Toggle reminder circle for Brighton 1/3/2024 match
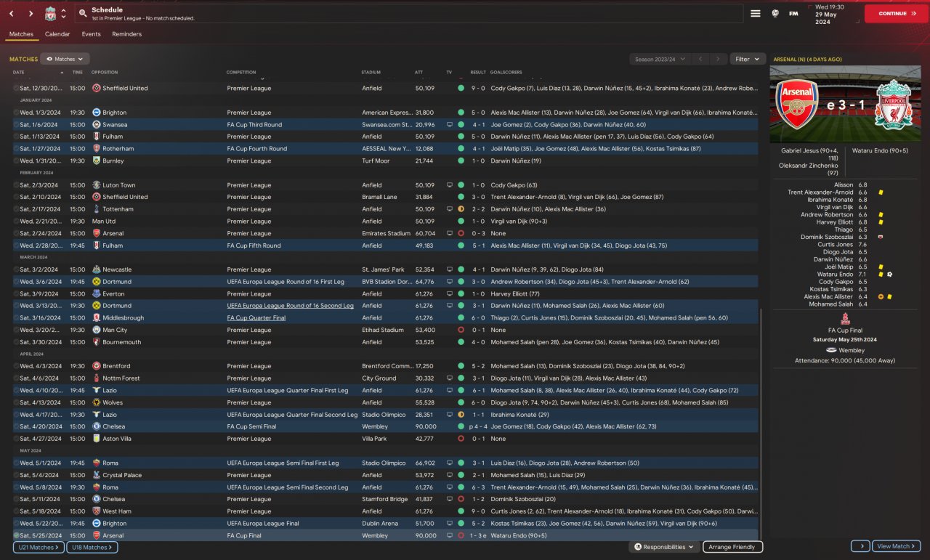Viewport: 930px width, 560px height. [x=16, y=113]
